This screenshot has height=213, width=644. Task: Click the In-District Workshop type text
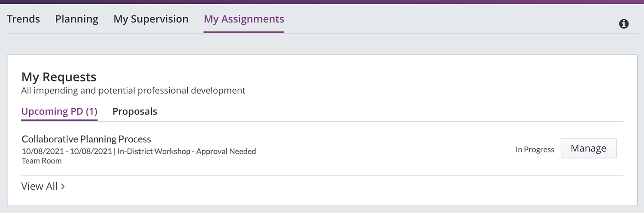[x=154, y=151]
